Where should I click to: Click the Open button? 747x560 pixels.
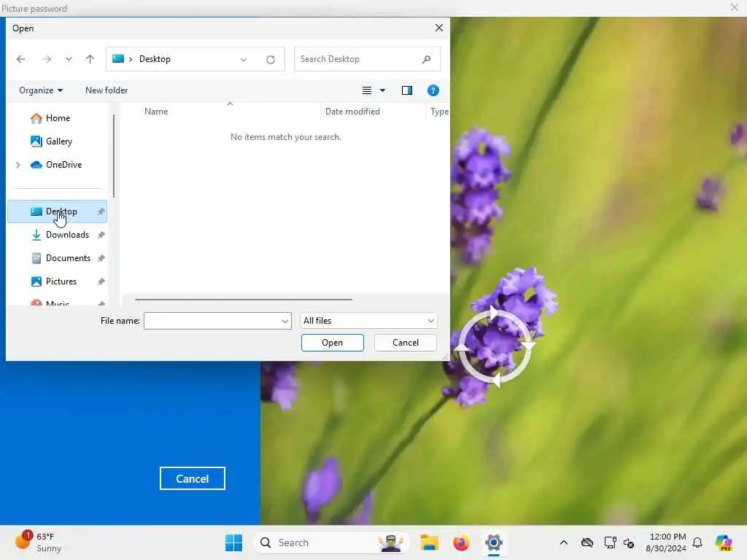pos(332,343)
